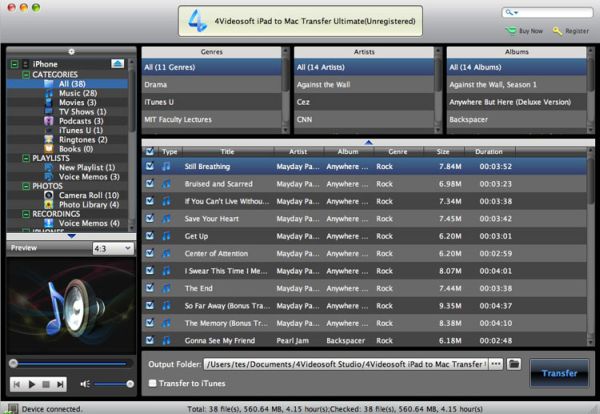Viewport: 600px width, 414px height.
Task: Open Photo Library (4) photos
Action: tap(89, 205)
